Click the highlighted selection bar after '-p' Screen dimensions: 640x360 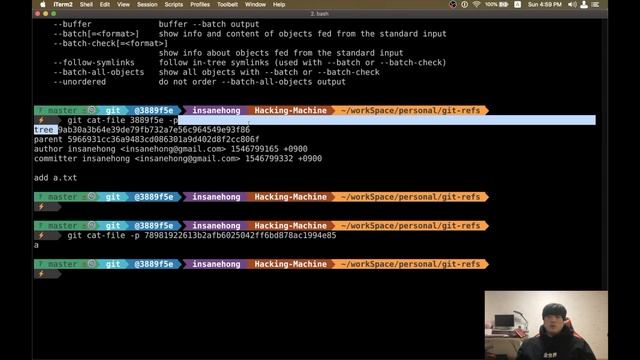point(387,120)
